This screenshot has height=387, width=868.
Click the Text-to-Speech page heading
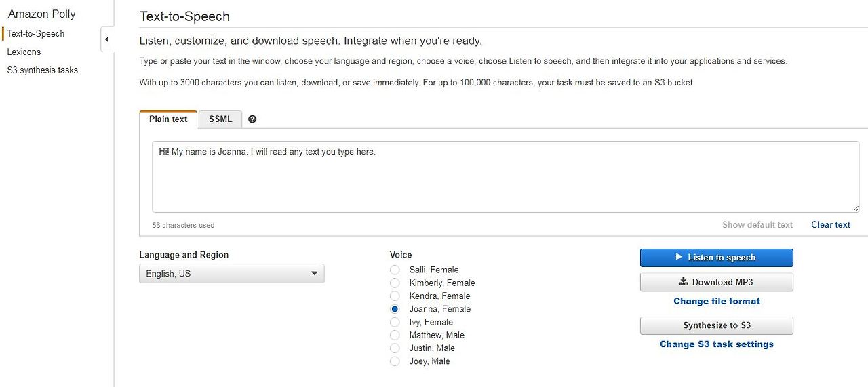point(184,16)
